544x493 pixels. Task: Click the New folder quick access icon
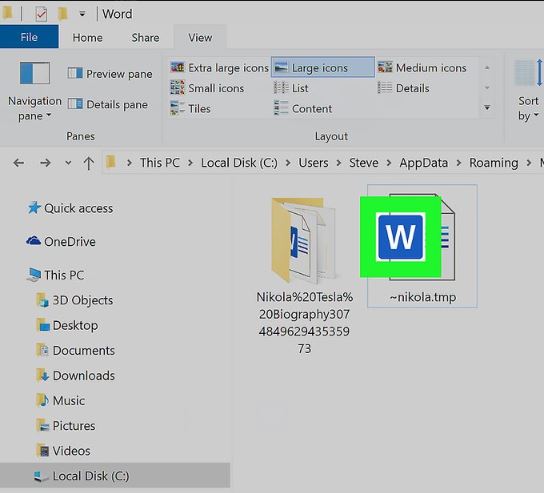point(62,14)
